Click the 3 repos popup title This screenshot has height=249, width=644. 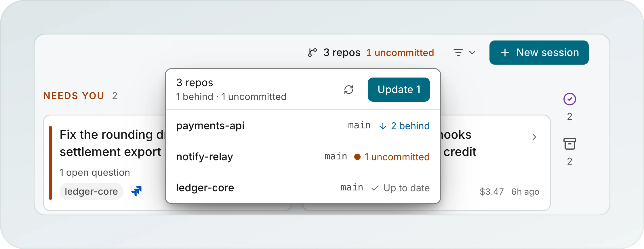(195, 83)
